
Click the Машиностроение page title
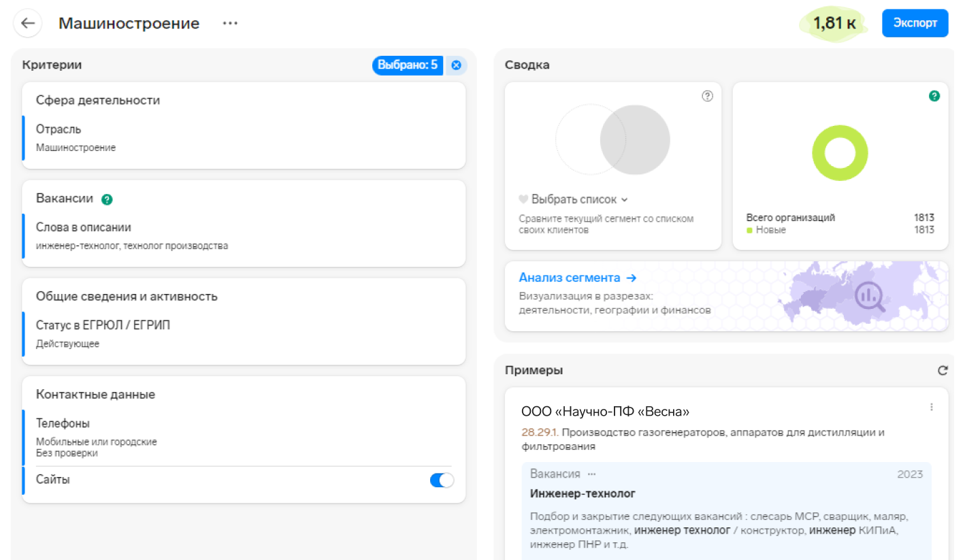[129, 23]
